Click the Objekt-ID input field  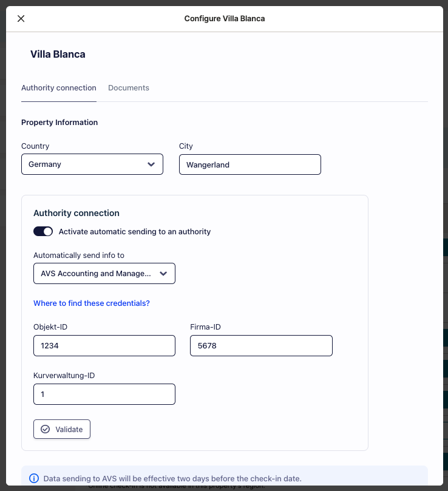tap(104, 346)
